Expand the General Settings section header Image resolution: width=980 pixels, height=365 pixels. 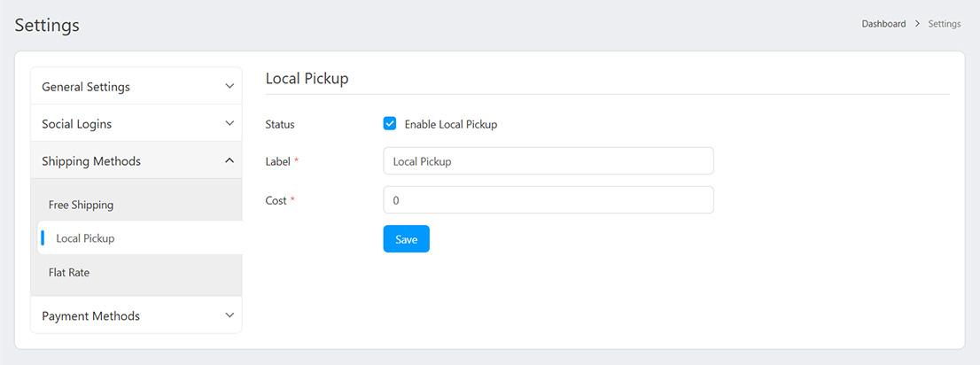pyautogui.click(x=86, y=87)
